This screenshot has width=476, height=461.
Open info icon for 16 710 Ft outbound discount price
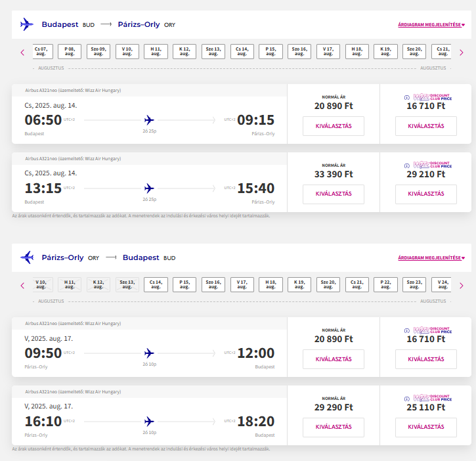click(407, 97)
